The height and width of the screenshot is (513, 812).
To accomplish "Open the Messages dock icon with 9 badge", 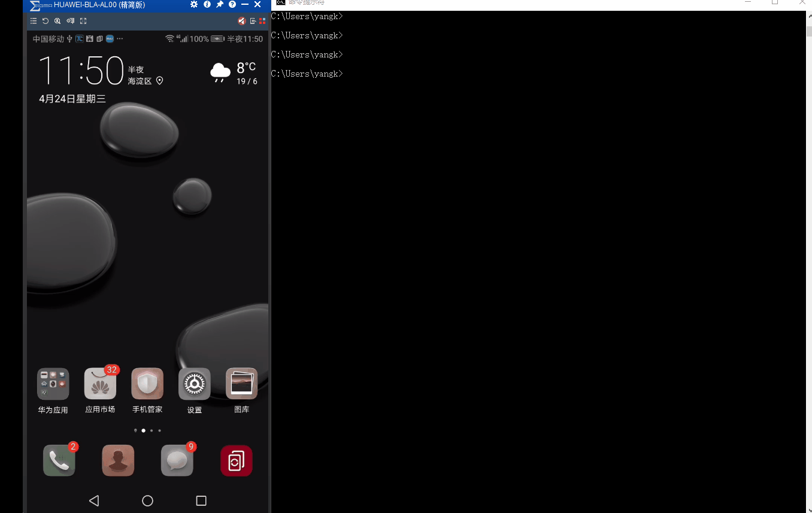I will 177,460.
